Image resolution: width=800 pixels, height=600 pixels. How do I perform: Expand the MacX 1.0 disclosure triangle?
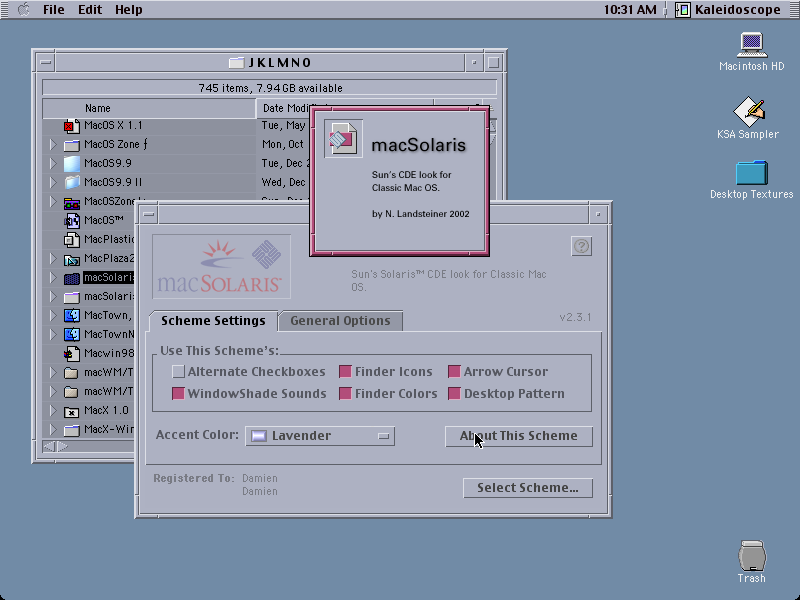point(53,410)
